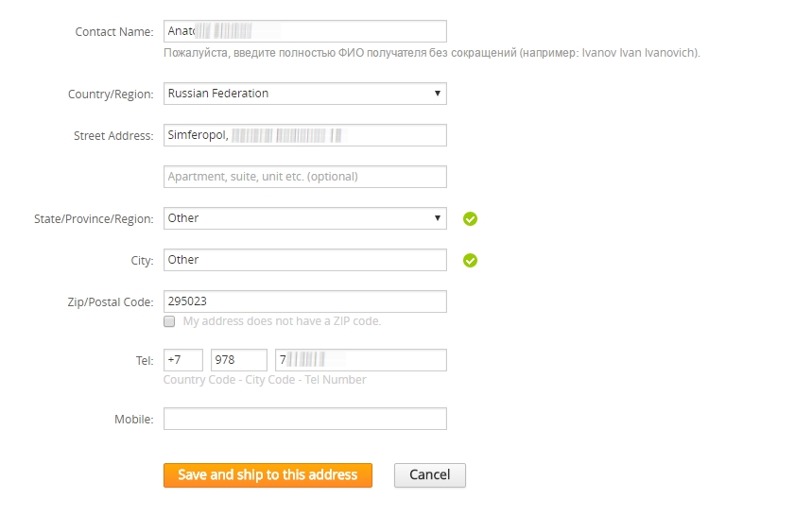Click the 'Mobile:' label text
The width and height of the screenshot is (812, 516).
[133, 420]
